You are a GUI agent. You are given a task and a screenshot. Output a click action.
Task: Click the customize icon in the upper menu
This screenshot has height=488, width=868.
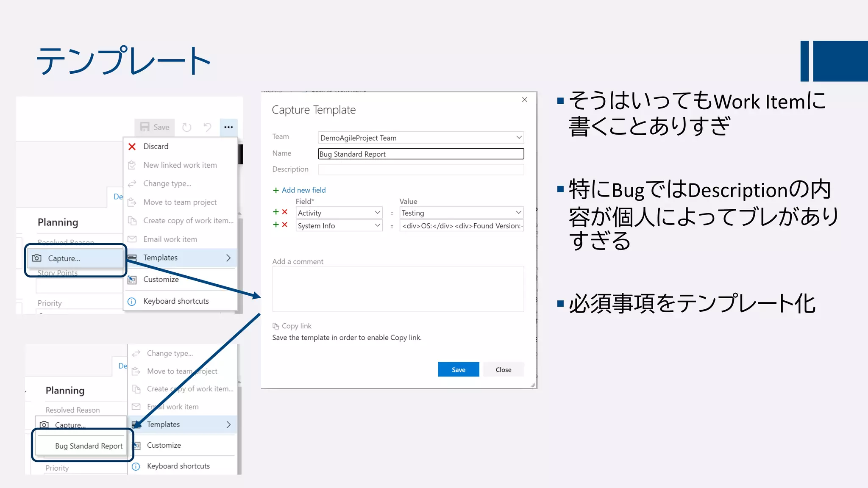point(132,280)
